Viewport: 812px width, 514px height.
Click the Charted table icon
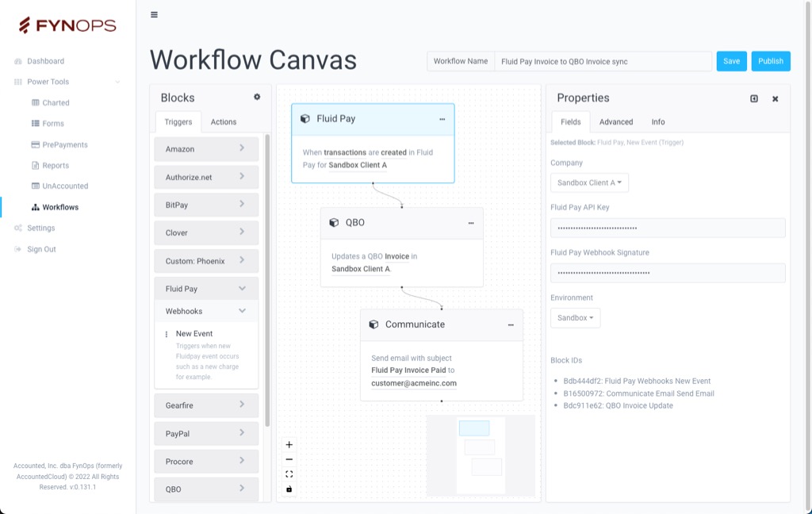tap(35, 102)
